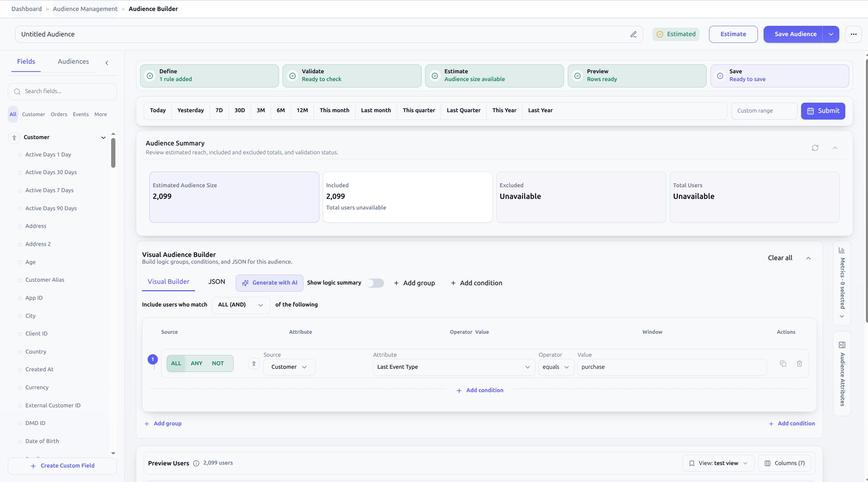Image resolution: width=868 pixels, height=482 pixels.
Task: Click the Save step status icon
Action: (720, 76)
